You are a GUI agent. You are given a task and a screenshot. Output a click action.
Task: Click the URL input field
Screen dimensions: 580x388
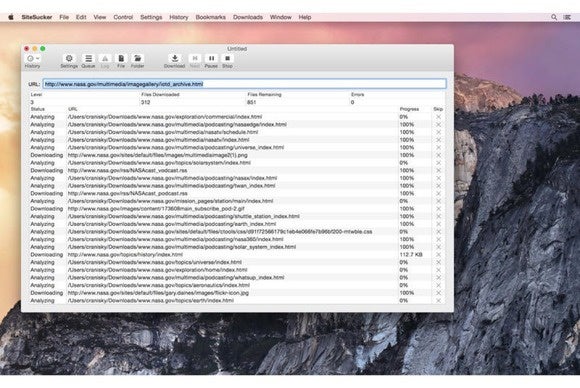click(x=245, y=84)
